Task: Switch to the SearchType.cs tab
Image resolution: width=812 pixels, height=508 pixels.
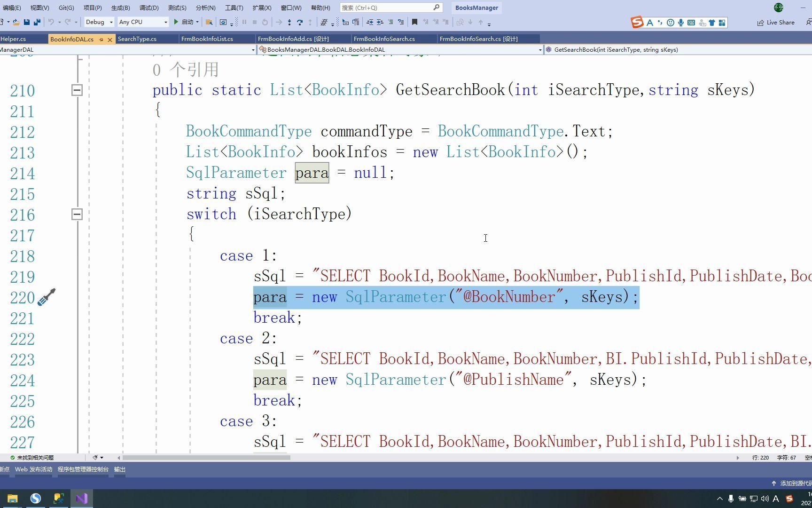Action: (x=137, y=39)
